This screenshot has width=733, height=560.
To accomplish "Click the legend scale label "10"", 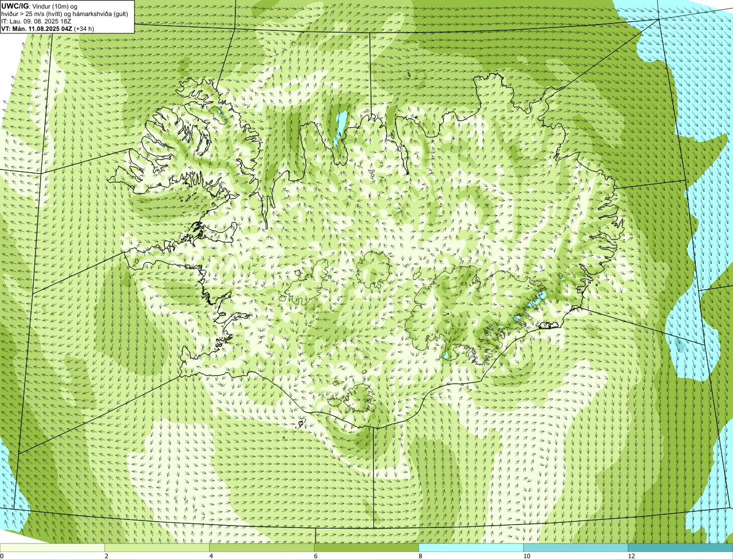I will [526, 556].
